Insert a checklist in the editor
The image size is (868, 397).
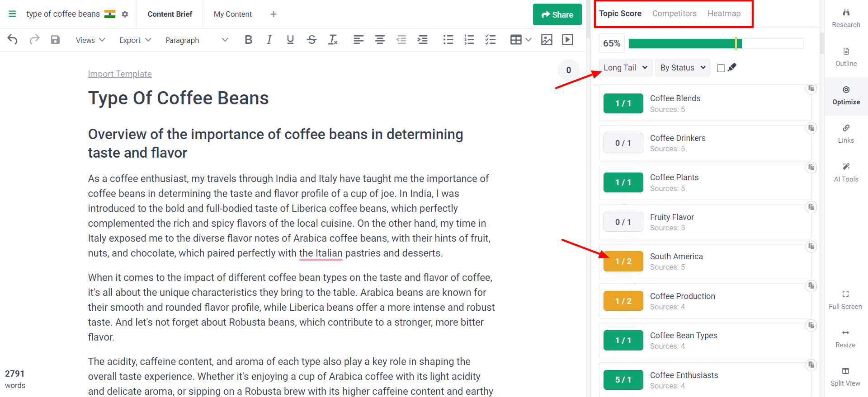[491, 40]
